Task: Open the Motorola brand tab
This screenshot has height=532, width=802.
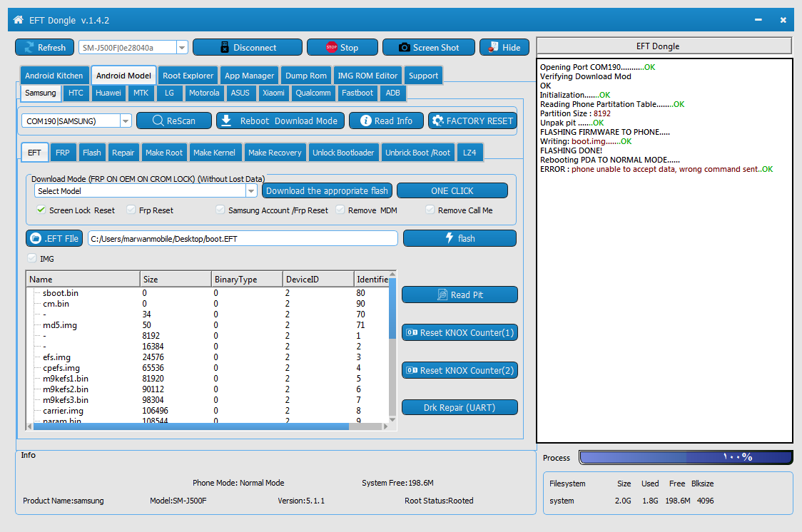Action: (204, 93)
